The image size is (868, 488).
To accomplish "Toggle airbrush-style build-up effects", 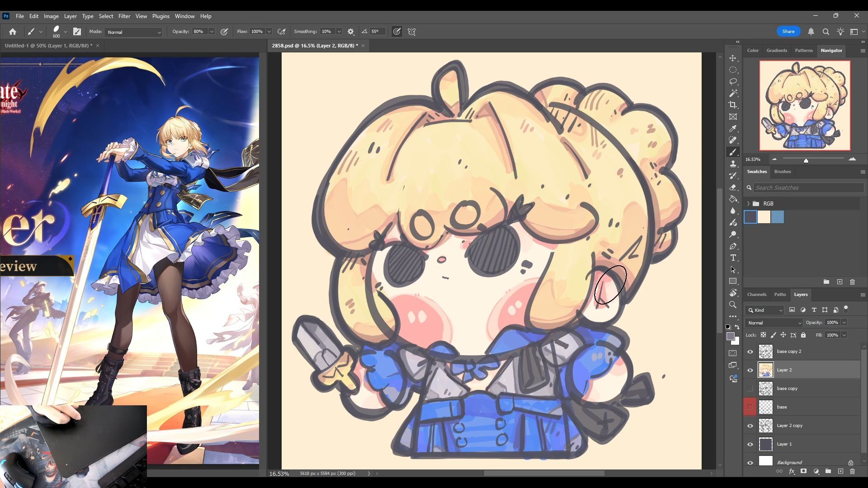I will (x=282, y=32).
